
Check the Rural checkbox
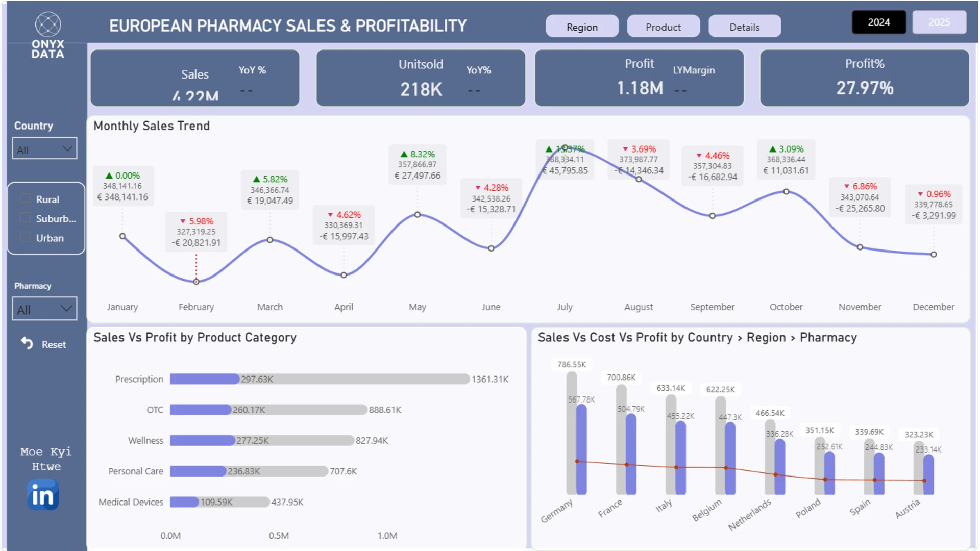[x=25, y=198]
